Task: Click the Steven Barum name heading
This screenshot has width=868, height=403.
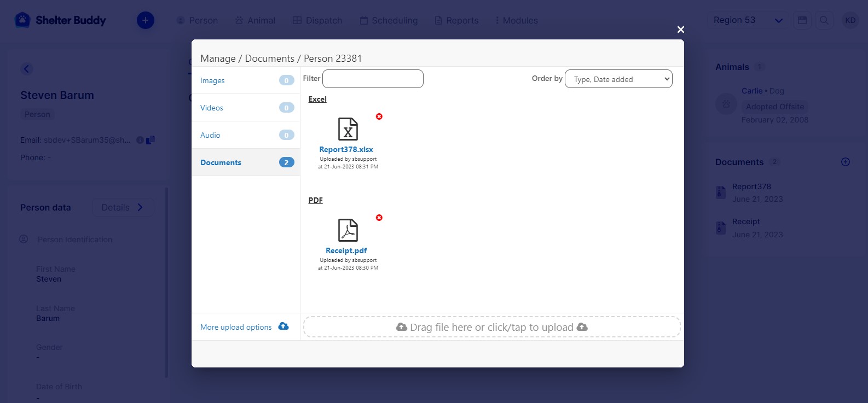Action: pos(57,95)
